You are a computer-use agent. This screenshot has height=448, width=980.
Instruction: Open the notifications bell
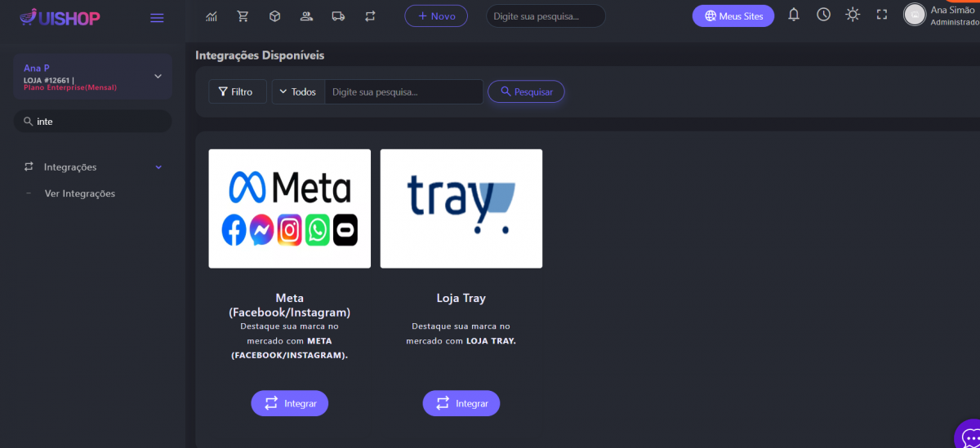(x=793, y=15)
